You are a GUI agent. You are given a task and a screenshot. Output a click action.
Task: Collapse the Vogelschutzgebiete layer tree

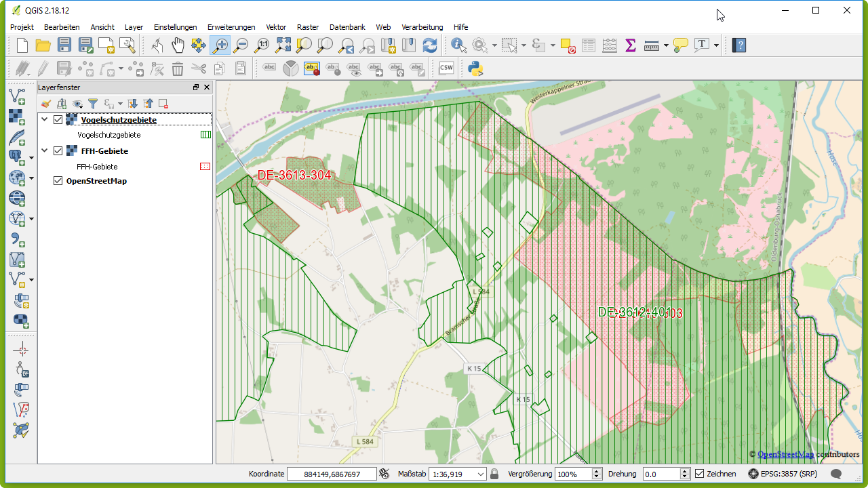point(45,120)
